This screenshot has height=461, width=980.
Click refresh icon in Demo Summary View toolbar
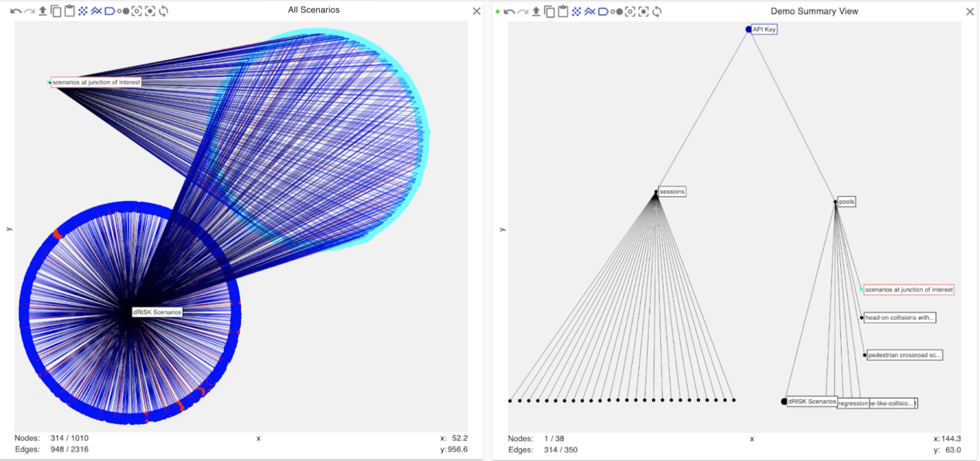pyautogui.click(x=657, y=11)
